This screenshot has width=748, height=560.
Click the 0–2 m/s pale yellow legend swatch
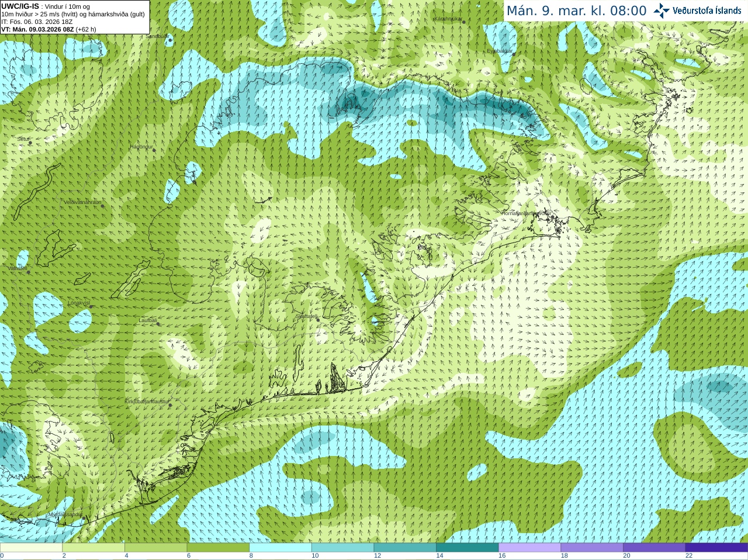[31, 548]
